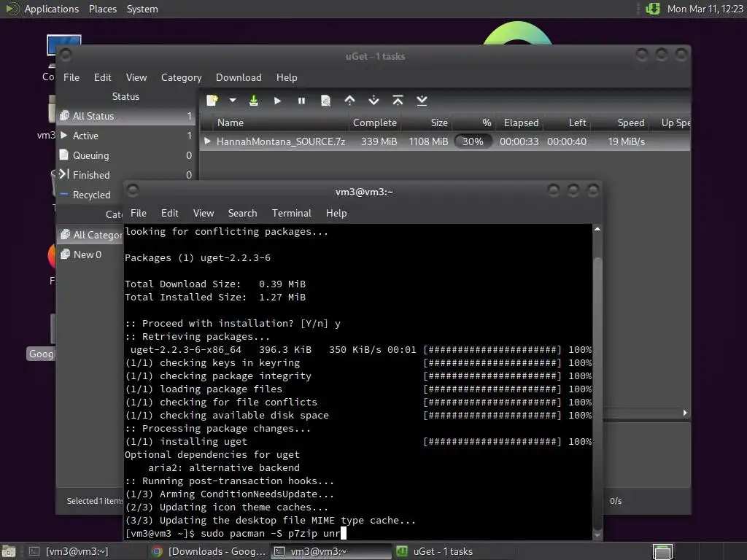
Task: Click the 1108 MiB size cell
Action: point(428,141)
